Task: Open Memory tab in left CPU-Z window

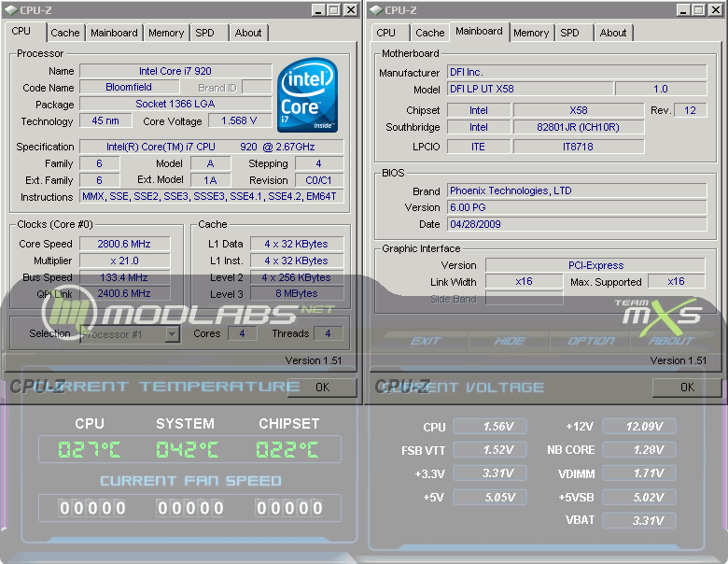Action: pos(166,33)
